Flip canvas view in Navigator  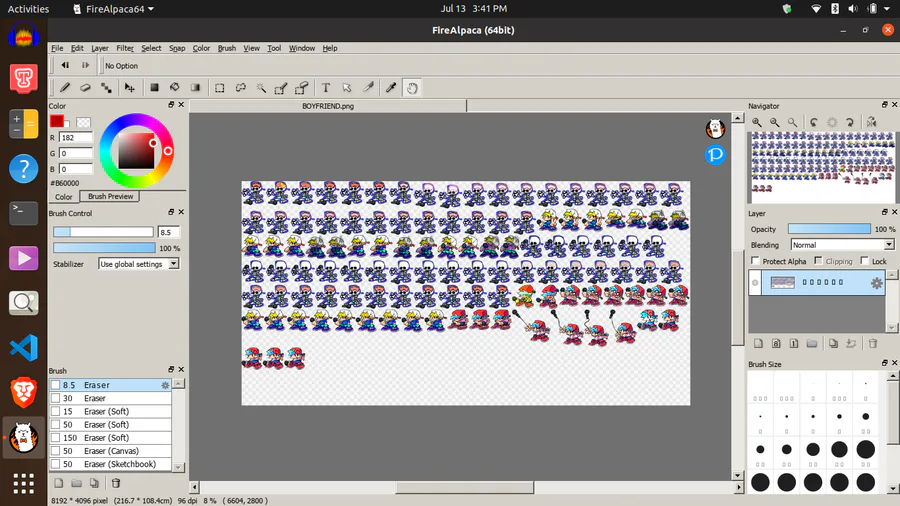pyautogui.click(x=872, y=122)
